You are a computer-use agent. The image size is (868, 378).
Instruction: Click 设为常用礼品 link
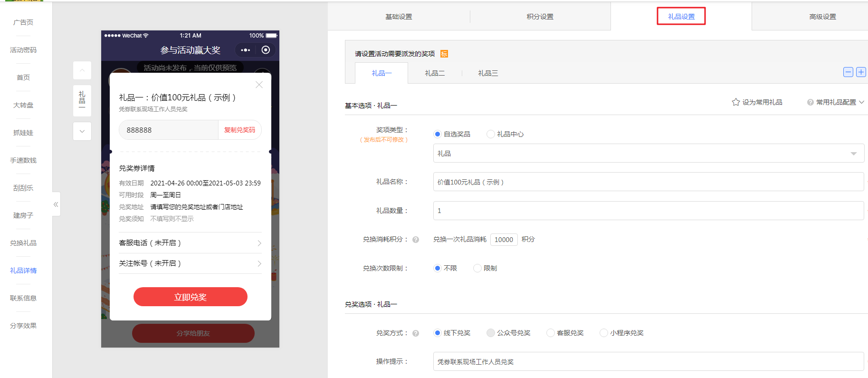click(x=762, y=102)
